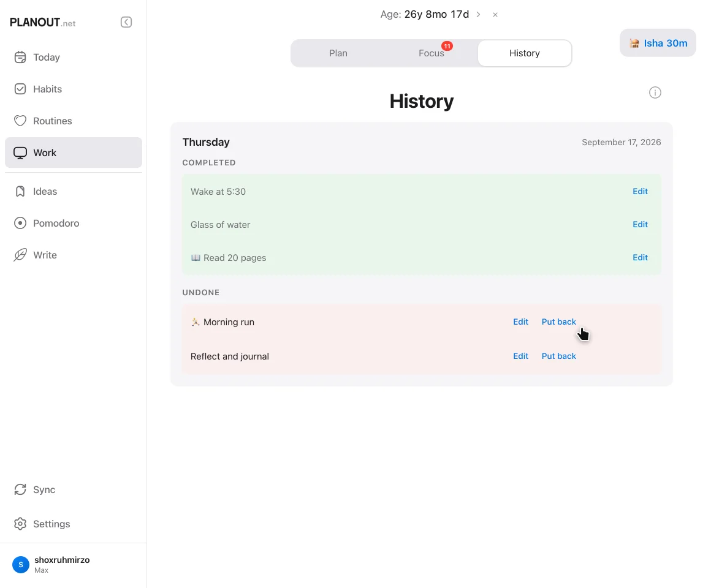The image size is (711, 588).
Task: Click the shoxruhmirzo avatar circle
Action: (x=21, y=565)
